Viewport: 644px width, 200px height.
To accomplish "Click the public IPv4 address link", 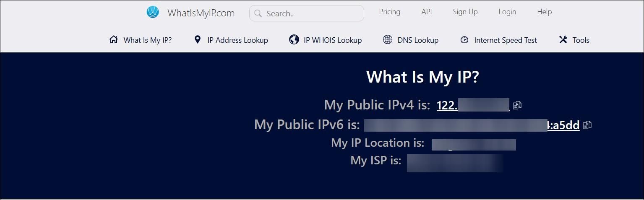I will pos(473,105).
